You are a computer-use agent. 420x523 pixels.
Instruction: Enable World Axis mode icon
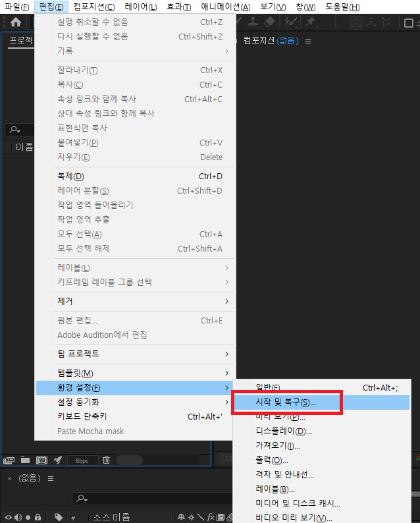(371, 22)
